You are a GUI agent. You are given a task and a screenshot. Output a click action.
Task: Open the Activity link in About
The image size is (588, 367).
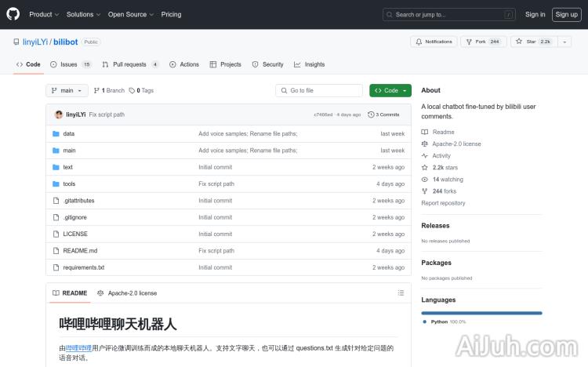tap(441, 156)
